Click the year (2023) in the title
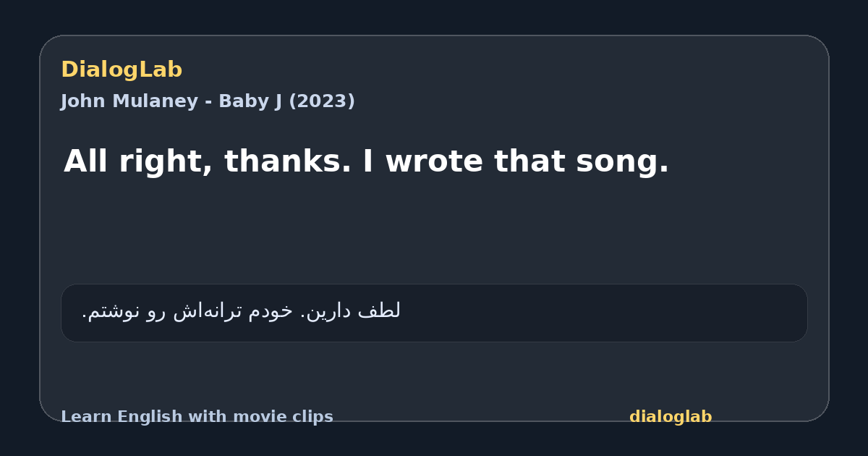Image resolution: width=868 pixels, height=456 pixels. click(322, 101)
